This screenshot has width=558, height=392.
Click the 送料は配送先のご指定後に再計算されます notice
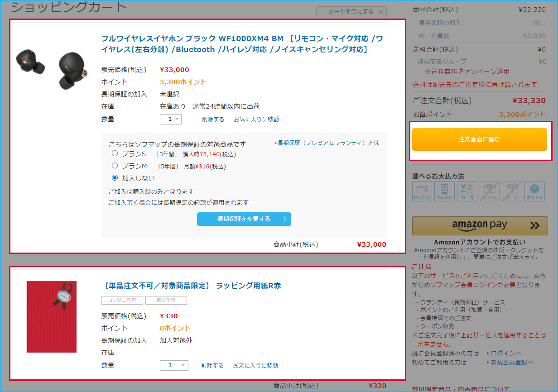point(475,85)
